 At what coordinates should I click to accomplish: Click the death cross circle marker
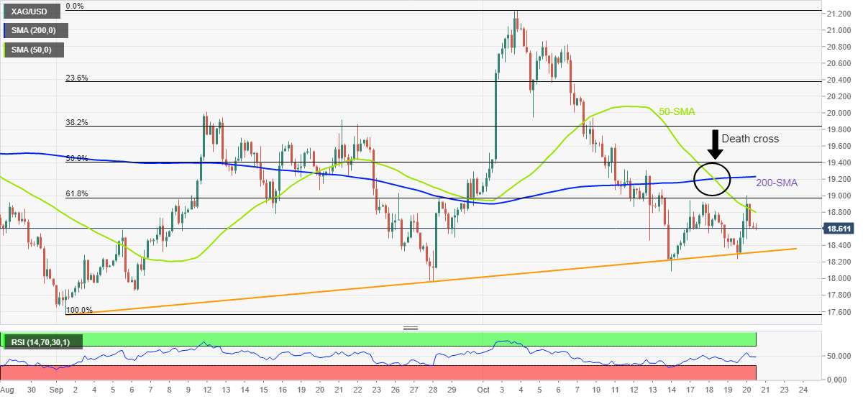[713, 178]
